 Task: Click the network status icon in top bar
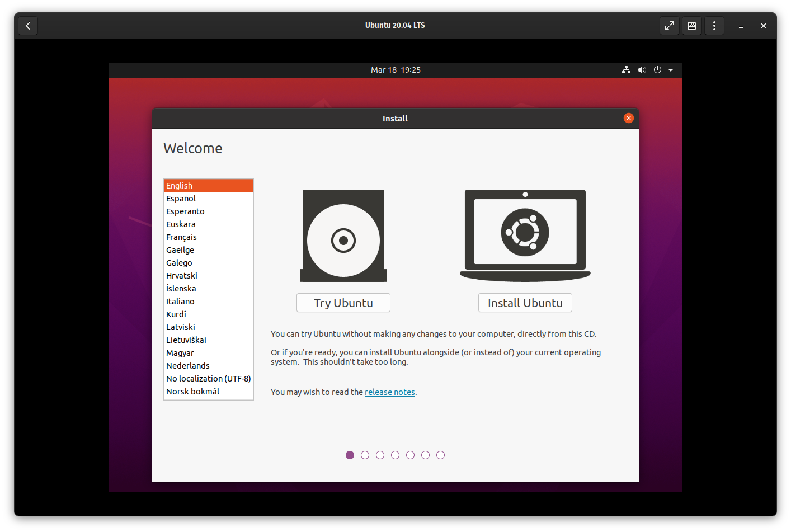[x=626, y=70]
